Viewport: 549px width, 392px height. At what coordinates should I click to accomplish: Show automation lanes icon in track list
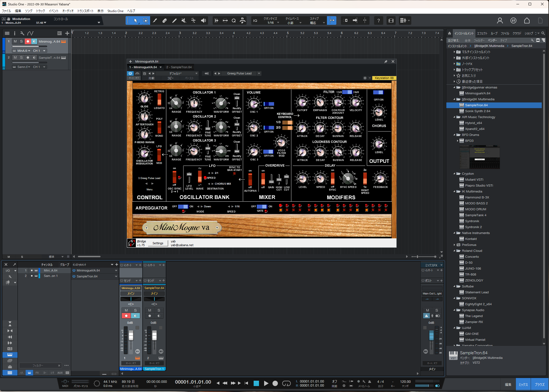coord(30,33)
